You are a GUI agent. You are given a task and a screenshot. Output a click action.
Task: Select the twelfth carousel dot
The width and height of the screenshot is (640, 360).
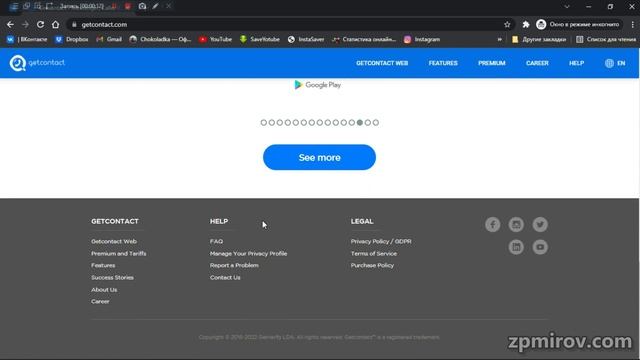pyautogui.click(x=352, y=122)
